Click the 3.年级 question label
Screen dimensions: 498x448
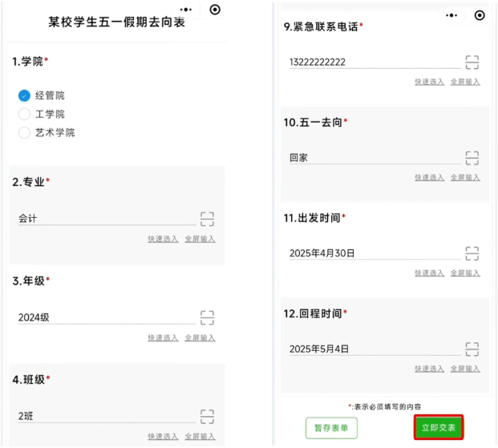[30, 281]
